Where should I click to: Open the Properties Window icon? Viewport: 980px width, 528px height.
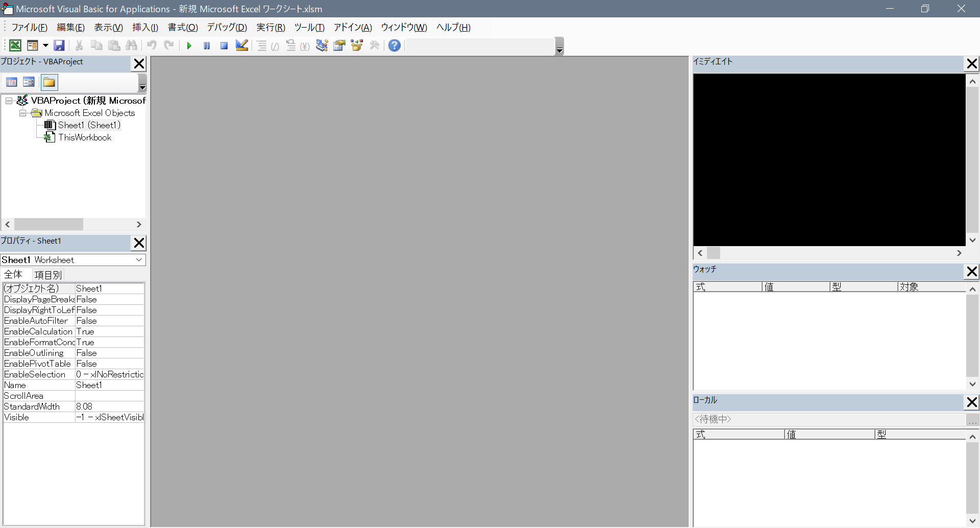339,45
